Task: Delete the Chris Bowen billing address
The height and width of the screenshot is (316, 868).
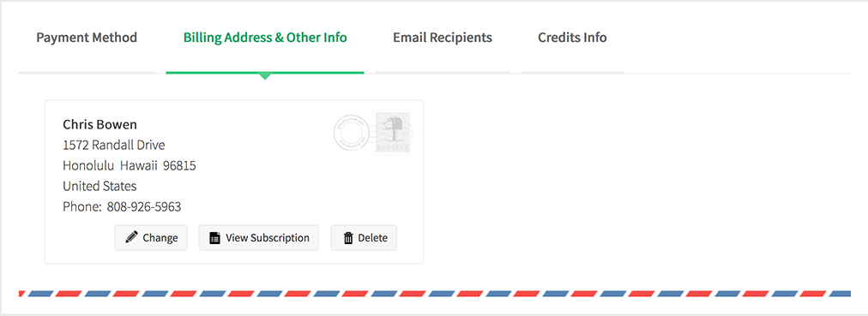Action: click(364, 237)
